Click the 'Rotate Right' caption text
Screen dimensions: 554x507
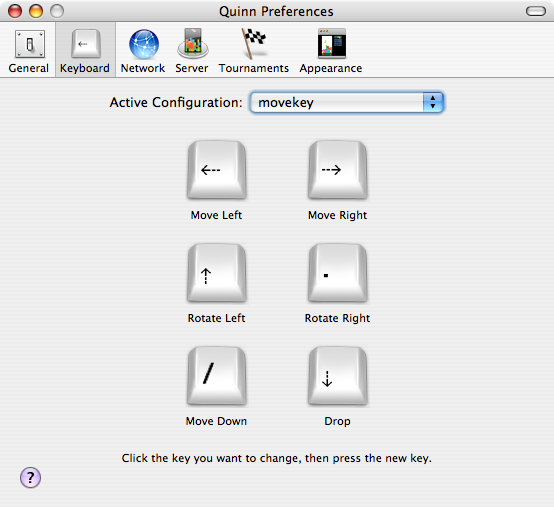point(337,318)
